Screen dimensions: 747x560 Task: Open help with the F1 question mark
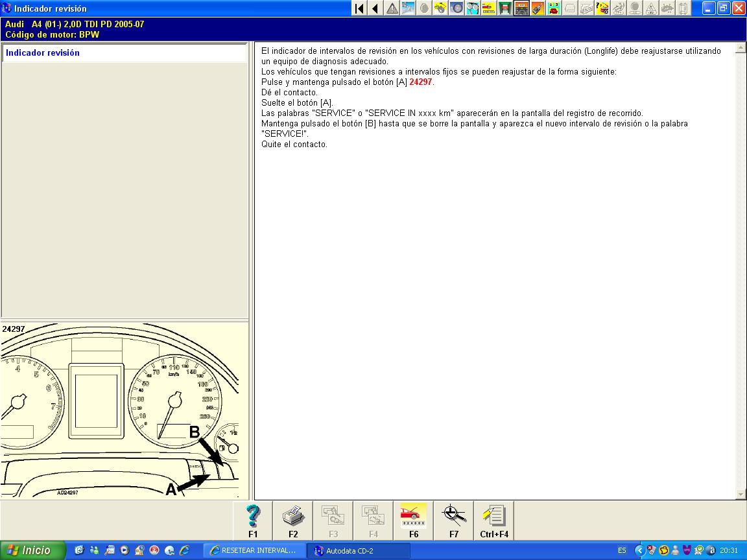[253, 520]
